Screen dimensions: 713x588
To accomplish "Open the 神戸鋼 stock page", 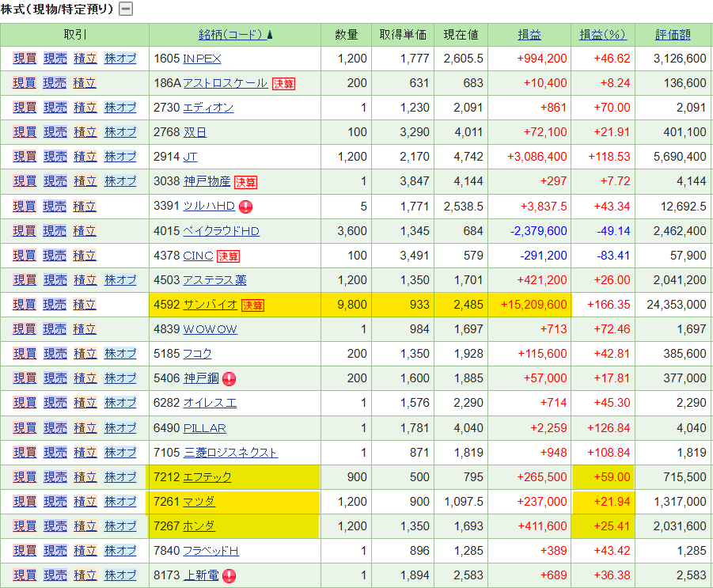I will tap(201, 378).
